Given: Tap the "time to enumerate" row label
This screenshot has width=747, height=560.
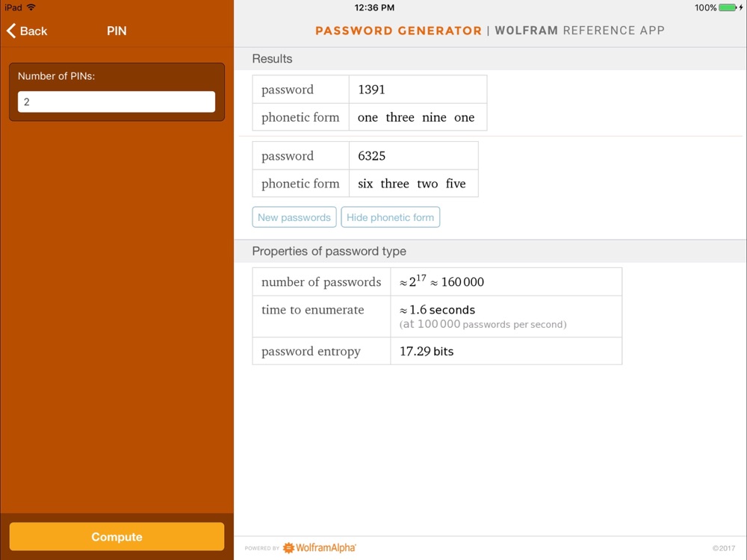Looking at the screenshot, I should (x=312, y=310).
